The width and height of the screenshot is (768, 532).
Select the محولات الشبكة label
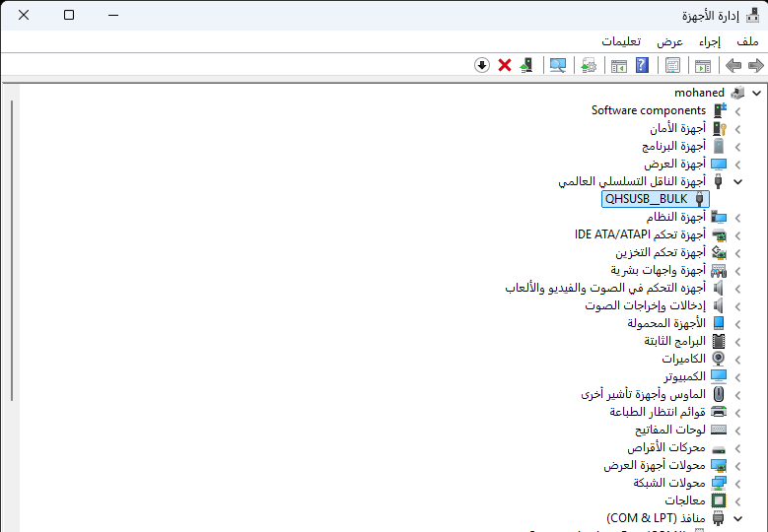point(669,483)
